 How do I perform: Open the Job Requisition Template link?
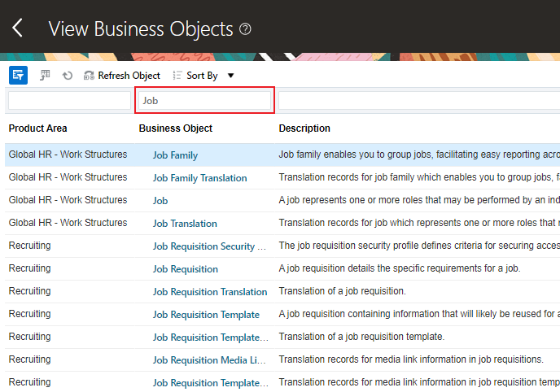pos(206,315)
